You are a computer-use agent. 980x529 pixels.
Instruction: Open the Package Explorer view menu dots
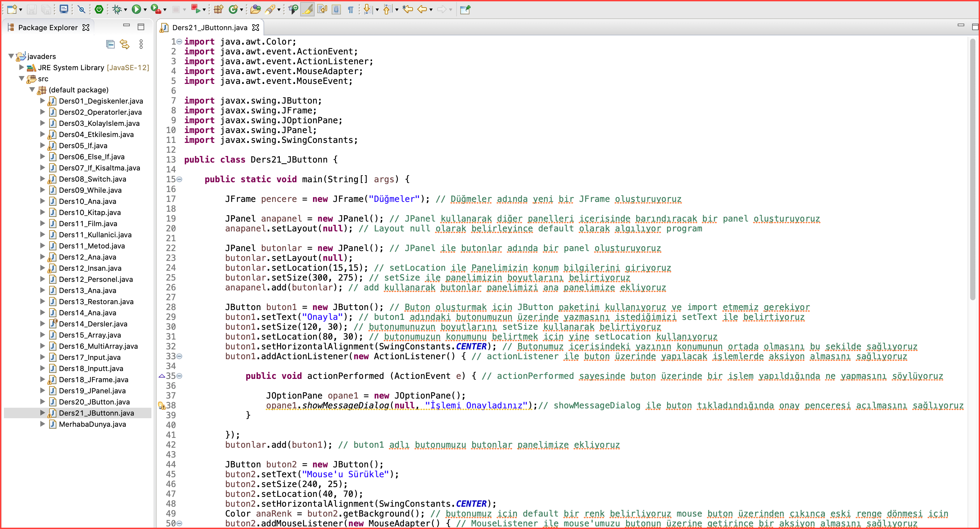[141, 44]
